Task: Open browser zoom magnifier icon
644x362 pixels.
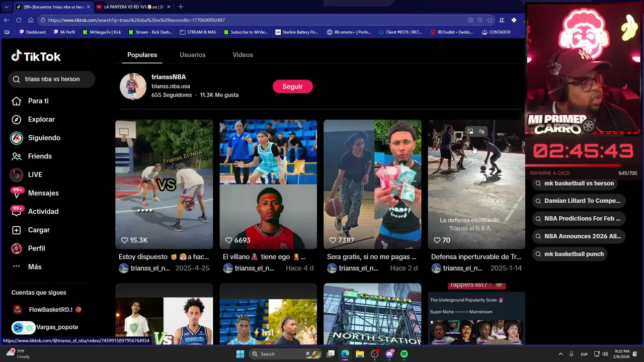Action: [480, 20]
